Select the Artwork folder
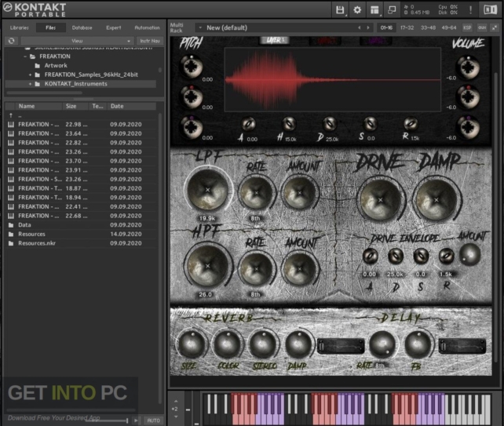 pos(56,66)
